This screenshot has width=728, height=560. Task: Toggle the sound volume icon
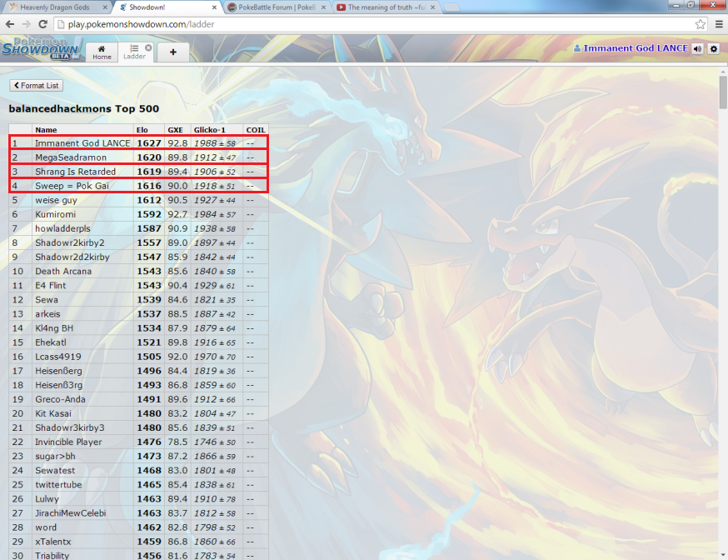point(697,49)
